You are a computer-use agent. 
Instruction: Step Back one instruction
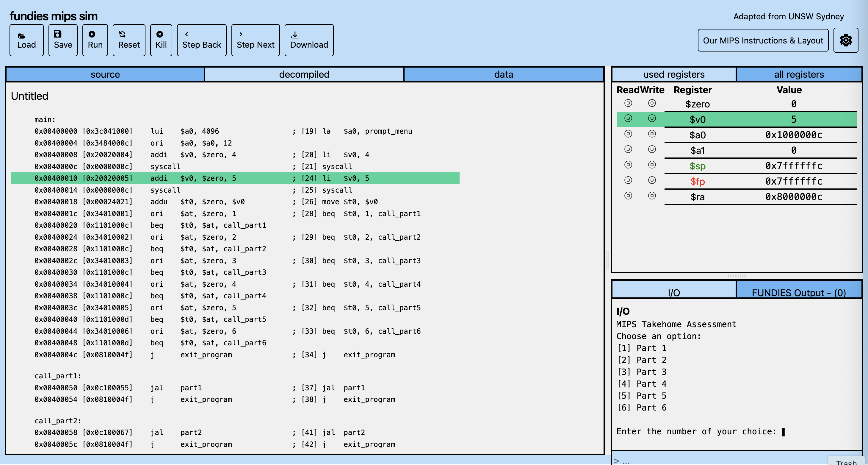201,40
